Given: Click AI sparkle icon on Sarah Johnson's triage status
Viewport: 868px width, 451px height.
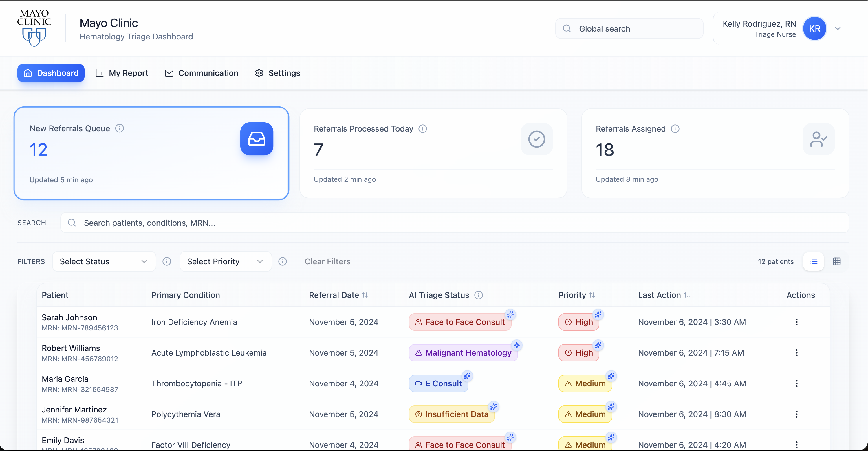Looking at the screenshot, I should tap(510, 314).
